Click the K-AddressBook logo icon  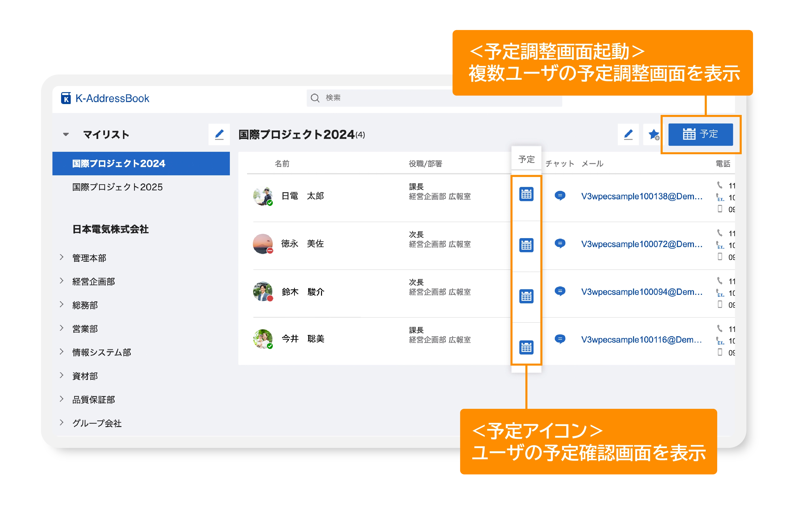(x=66, y=98)
